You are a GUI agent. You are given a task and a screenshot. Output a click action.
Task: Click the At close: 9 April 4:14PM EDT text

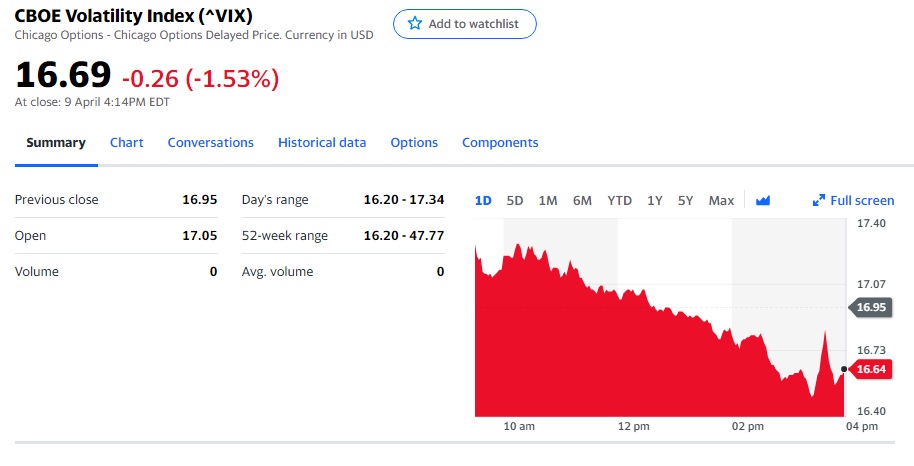pyautogui.click(x=92, y=102)
